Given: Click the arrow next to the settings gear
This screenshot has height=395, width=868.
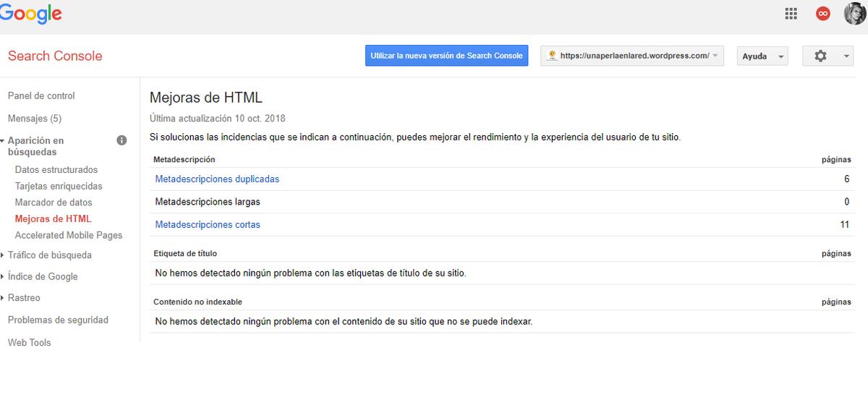Looking at the screenshot, I should 846,56.
